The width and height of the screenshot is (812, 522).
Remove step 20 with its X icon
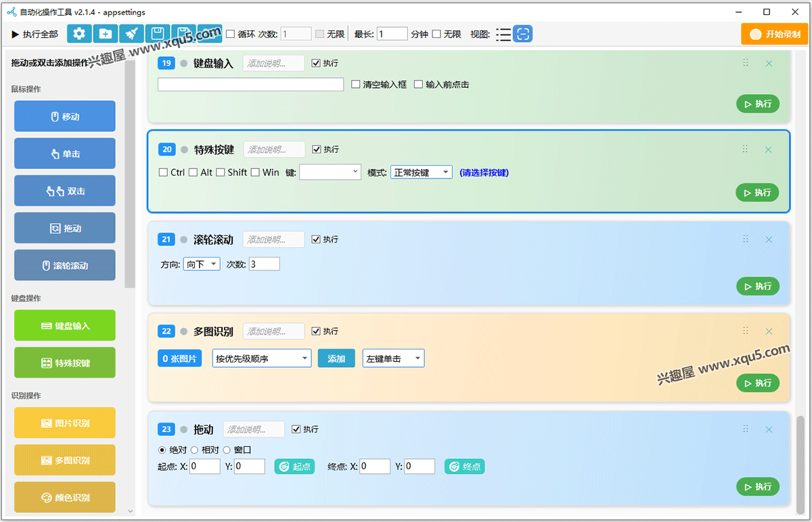click(x=768, y=150)
